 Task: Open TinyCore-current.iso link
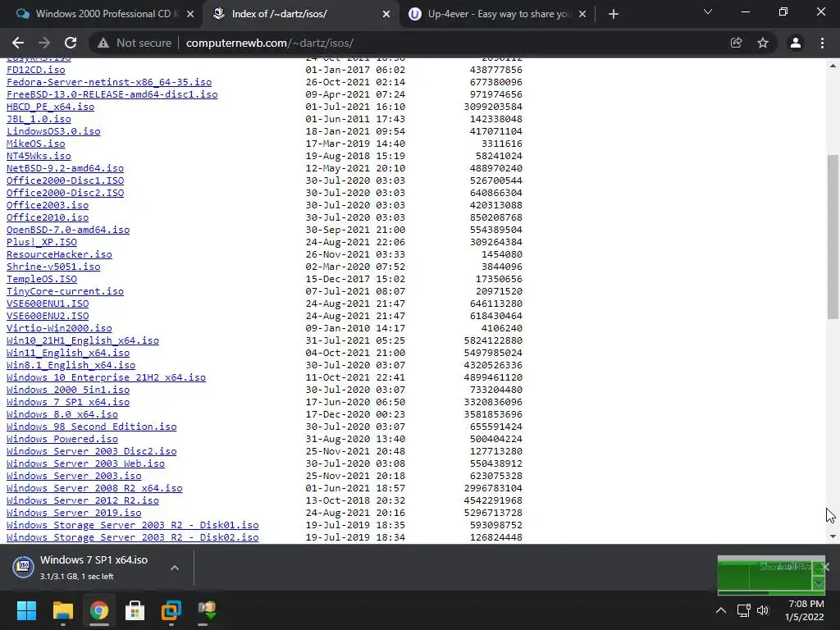click(x=66, y=291)
